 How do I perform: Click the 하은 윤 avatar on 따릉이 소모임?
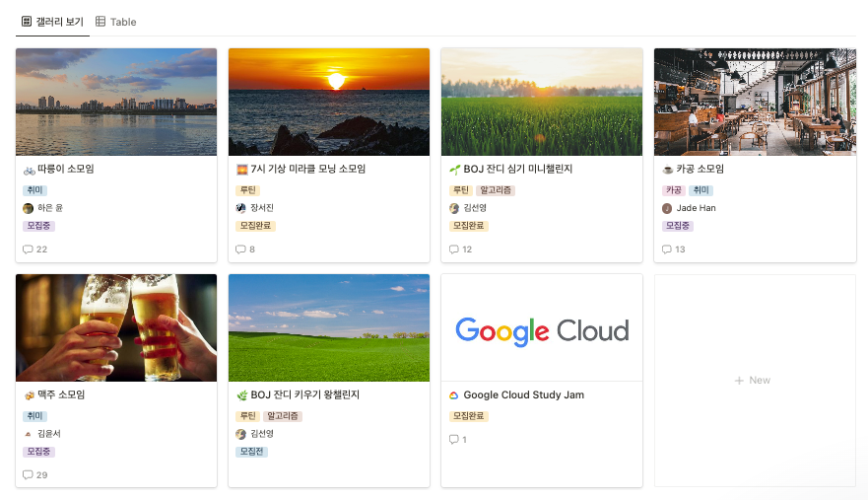29,208
